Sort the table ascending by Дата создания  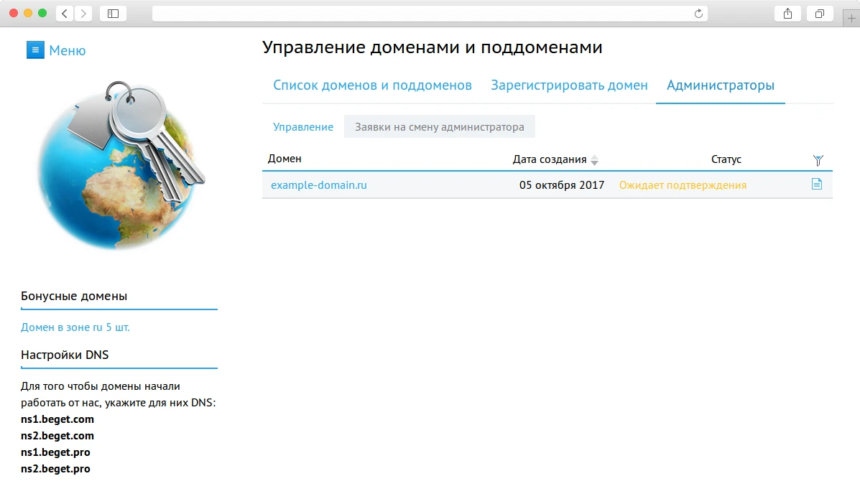pos(594,157)
